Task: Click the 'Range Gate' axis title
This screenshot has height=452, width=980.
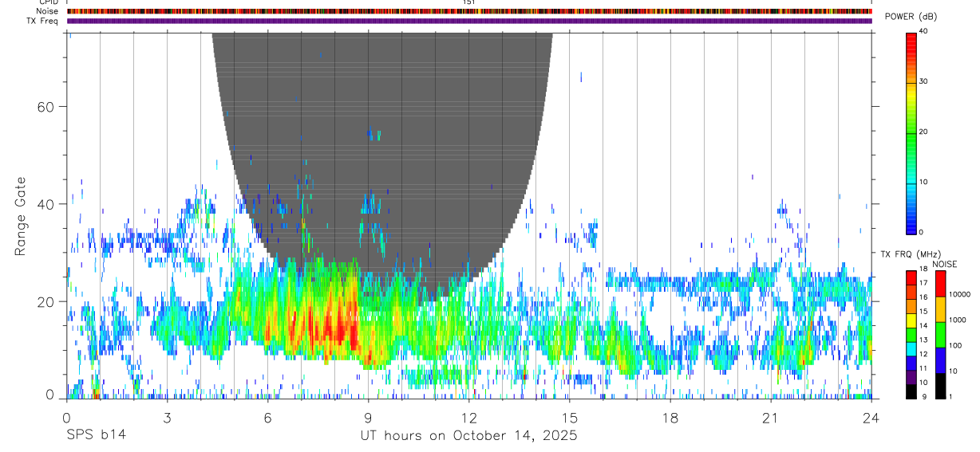Action: tap(21, 216)
